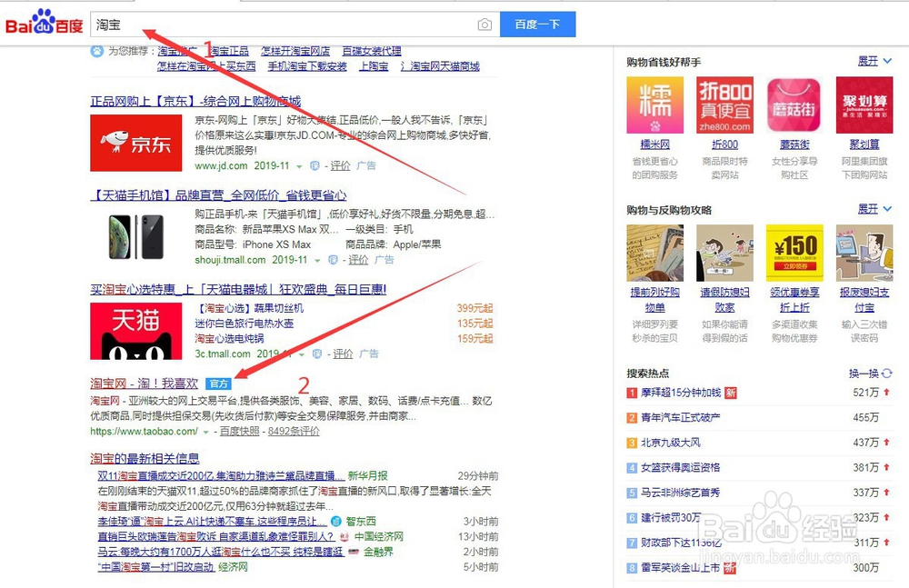Open news "中国淘宝第一村"旧改启动
This screenshot has height=588, width=909.
point(156,566)
